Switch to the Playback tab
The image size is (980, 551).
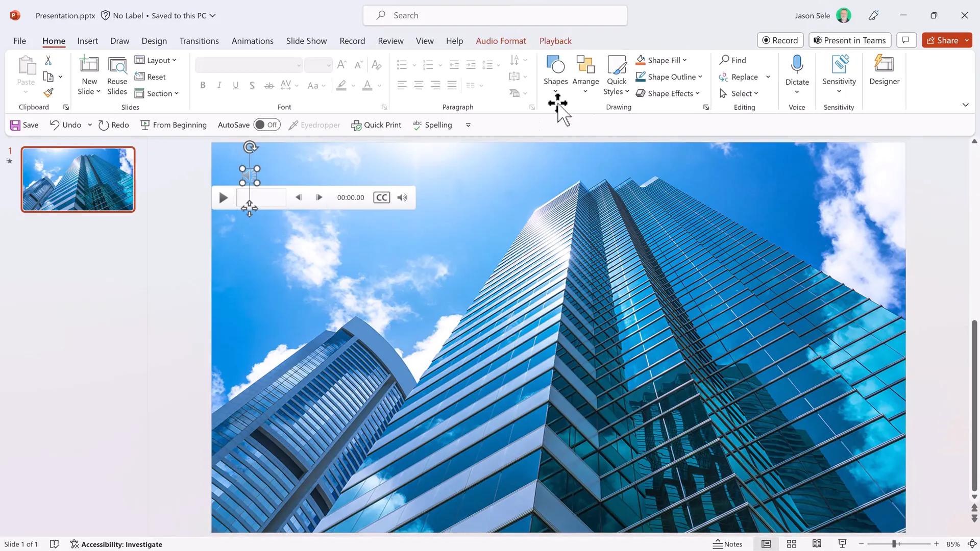[555, 41]
